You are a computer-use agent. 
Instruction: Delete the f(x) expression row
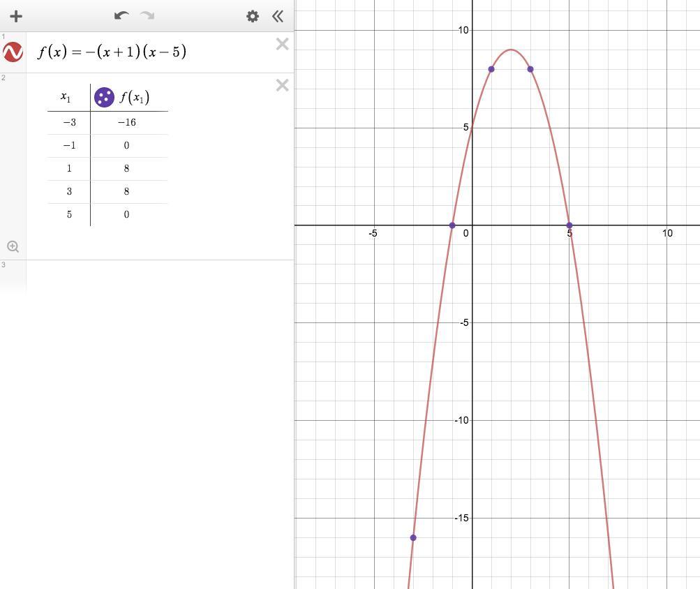click(282, 44)
